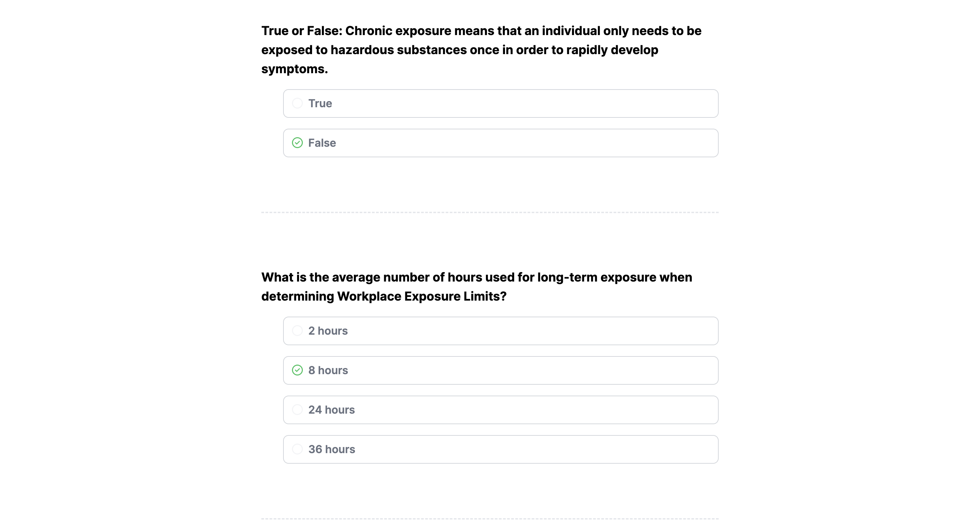Mark the 36 hours radio circle

point(297,449)
